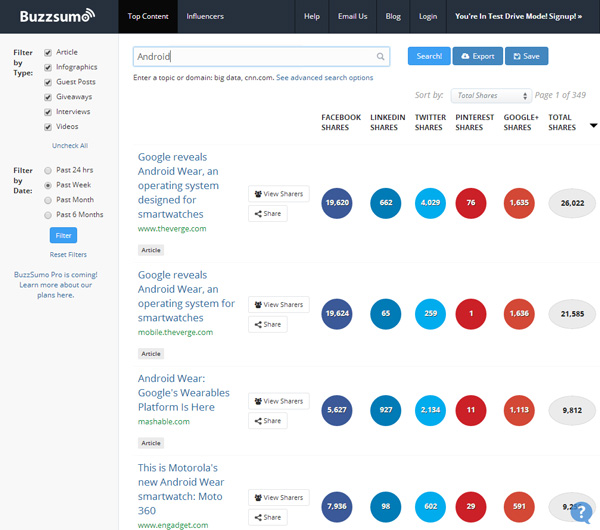Open the Influencers tab
This screenshot has height=530, width=600.
205,16
